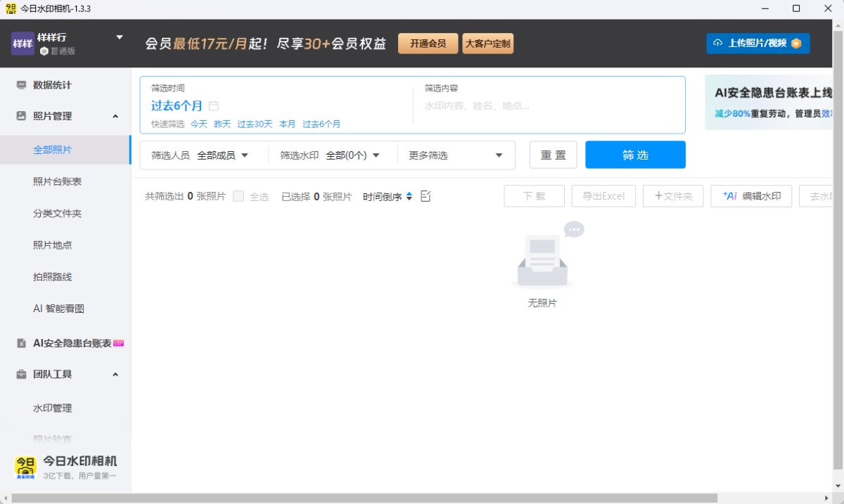Expand the 更多筛选 dropdown

tap(456, 155)
